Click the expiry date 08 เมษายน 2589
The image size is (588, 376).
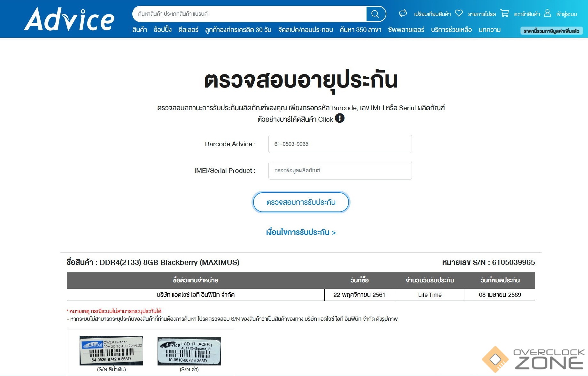coord(500,295)
